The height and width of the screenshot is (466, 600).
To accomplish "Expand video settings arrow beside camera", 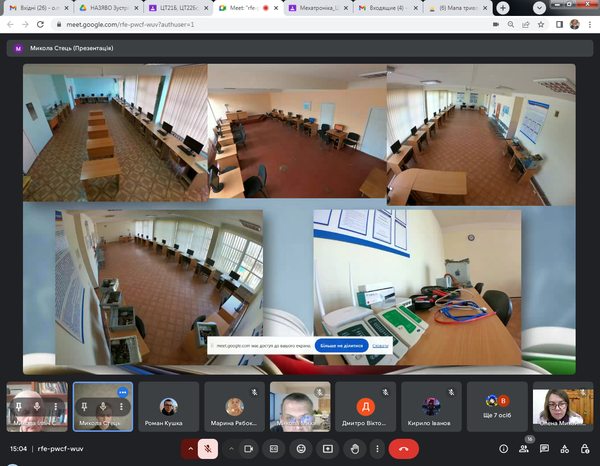I will (x=230, y=449).
